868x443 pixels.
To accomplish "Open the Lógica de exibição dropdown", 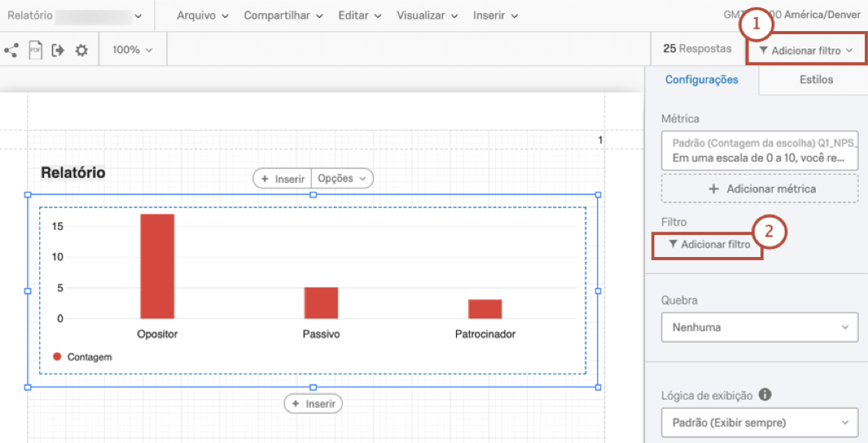I will (759, 423).
